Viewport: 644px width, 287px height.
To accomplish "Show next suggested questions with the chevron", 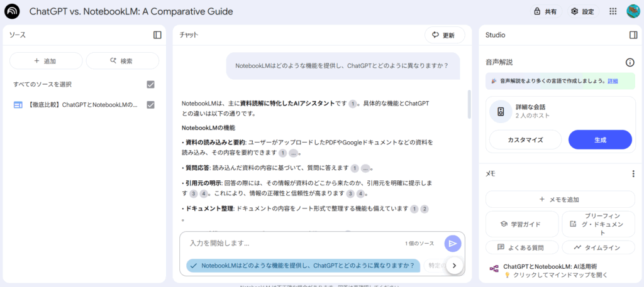I will (454, 266).
